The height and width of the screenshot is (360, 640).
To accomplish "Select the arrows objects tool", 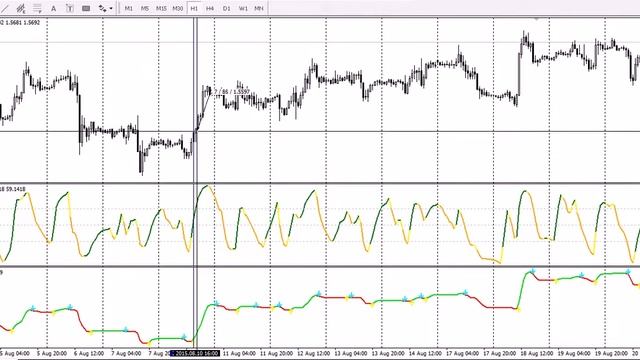I will tap(102, 8).
